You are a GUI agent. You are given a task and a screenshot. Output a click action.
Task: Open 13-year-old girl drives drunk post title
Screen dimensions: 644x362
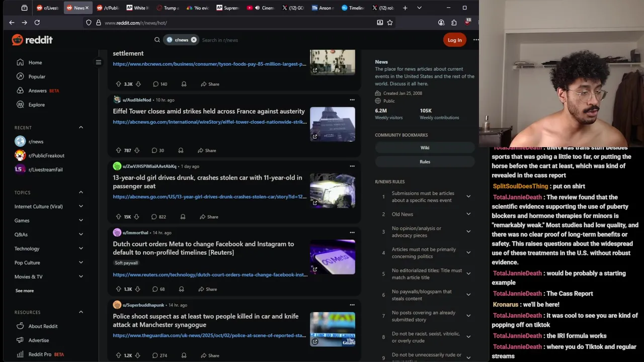[207, 182]
